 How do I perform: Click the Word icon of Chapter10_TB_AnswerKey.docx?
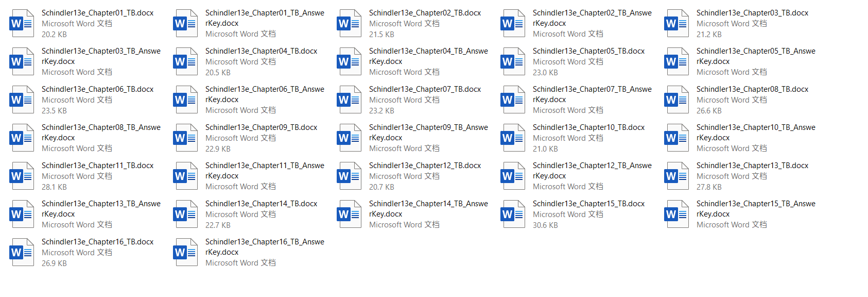click(676, 138)
